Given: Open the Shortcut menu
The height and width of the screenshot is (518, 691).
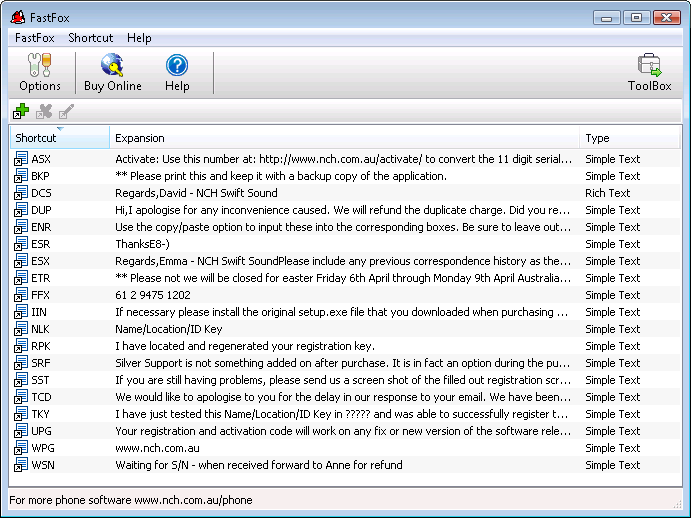Looking at the screenshot, I should pos(91,38).
